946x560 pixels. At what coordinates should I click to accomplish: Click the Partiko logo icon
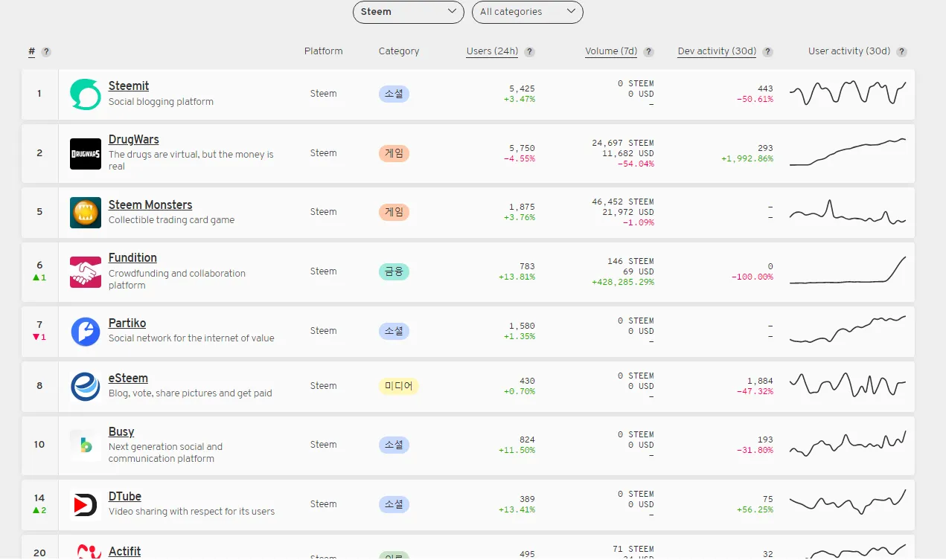(85, 331)
